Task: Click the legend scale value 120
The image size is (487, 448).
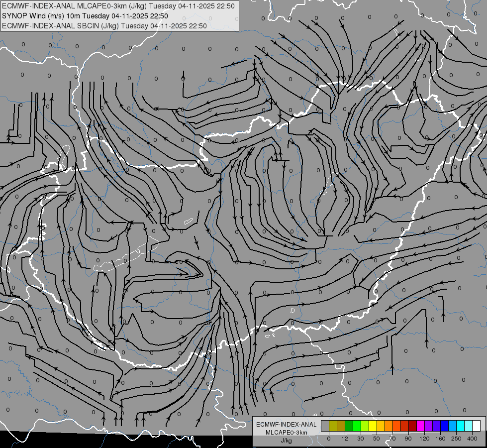Action: 424,439
